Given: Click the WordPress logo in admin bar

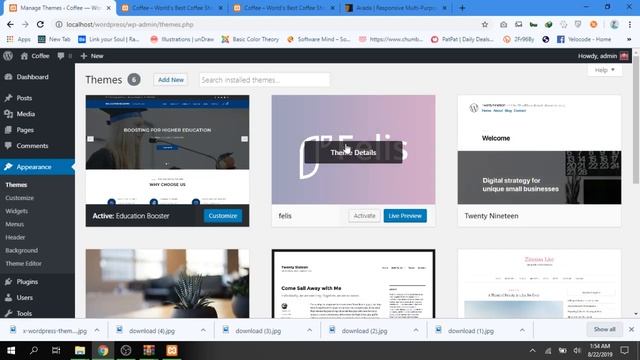Looking at the screenshot, I should tap(8, 56).
